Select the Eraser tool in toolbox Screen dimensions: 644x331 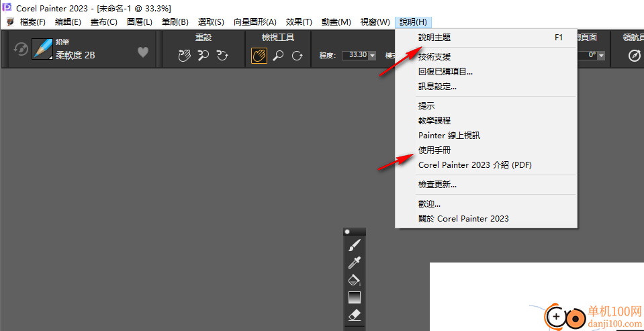(354, 315)
